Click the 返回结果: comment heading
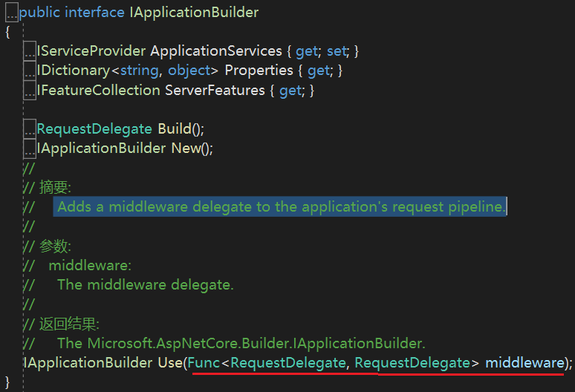575x392 pixels. click(x=69, y=324)
